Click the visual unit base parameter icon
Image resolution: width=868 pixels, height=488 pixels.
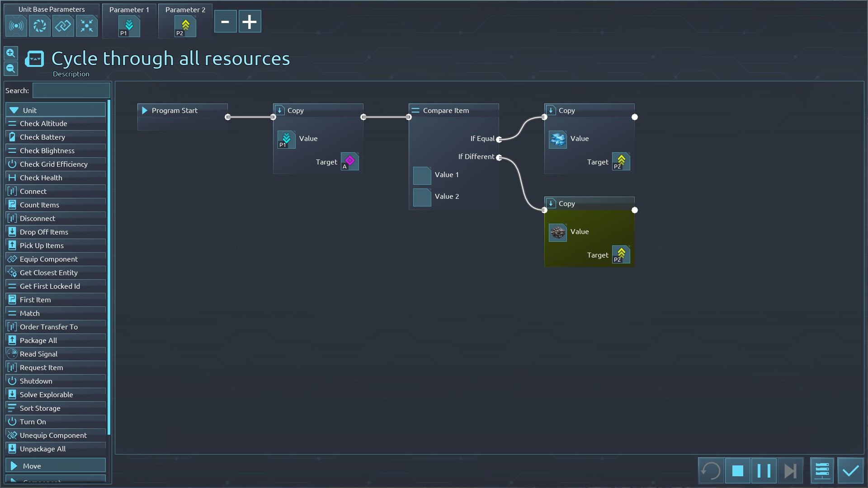tap(40, 26)
